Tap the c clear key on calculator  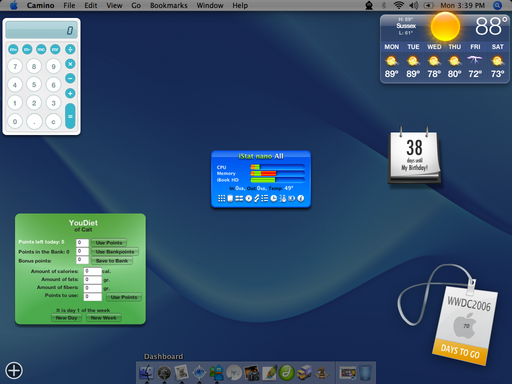coord(53,122)
